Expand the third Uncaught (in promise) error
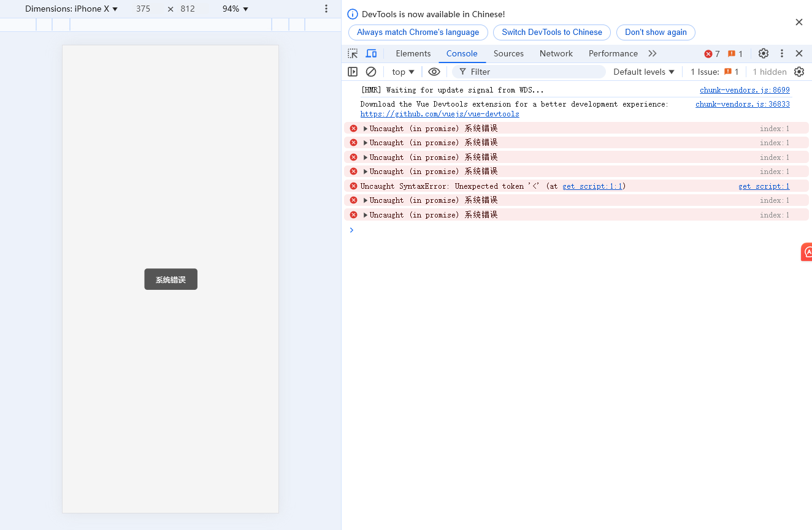This screenshot has width=812, height=530. click(x=366, y=157)
